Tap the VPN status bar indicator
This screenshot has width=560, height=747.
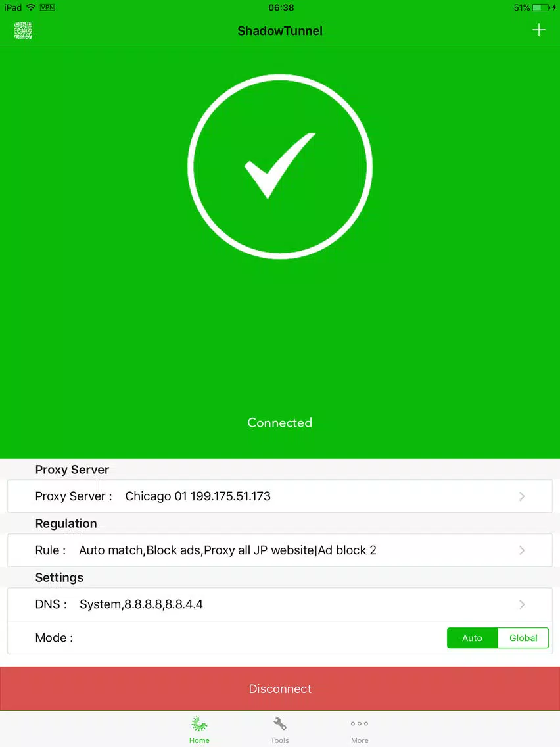tap(47, 7)
